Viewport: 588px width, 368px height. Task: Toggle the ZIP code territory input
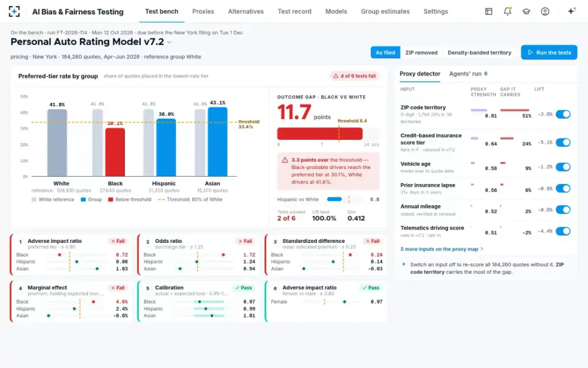click(563, 114)
